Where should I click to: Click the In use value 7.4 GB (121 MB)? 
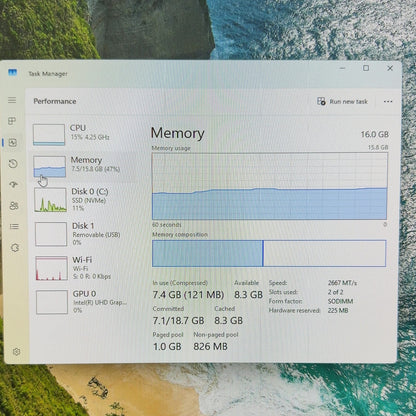coord(188,295)
